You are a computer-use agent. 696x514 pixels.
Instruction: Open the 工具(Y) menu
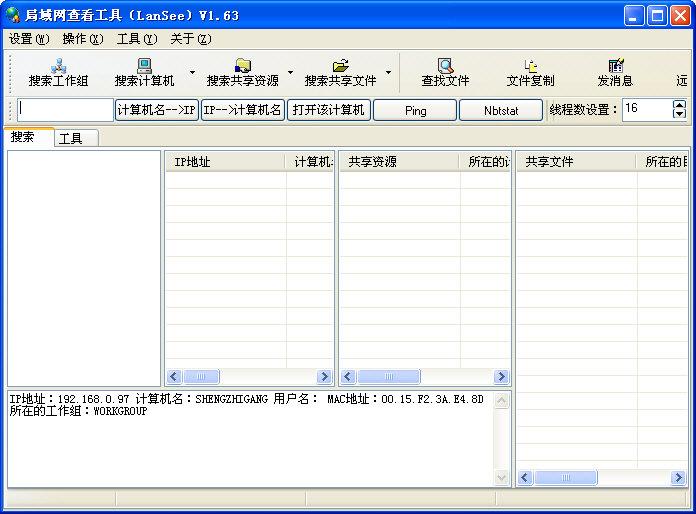(x=137, y=39)
